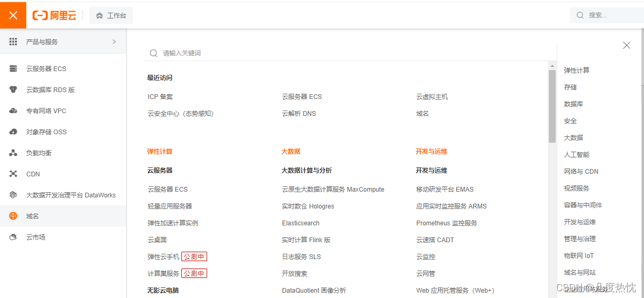
Task: Open 计算巢服务 product link
Action: coord(163,274)
